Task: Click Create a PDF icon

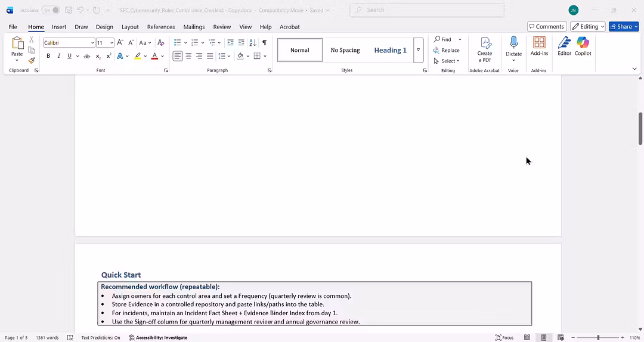Action: (485, 49)
